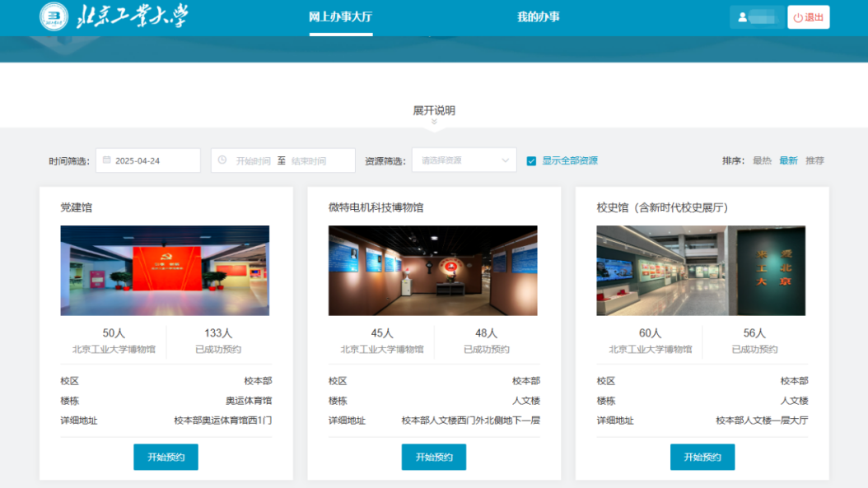Screen dimensions: 868x488
Task: Click the user avatar icon
Action: pos(742,17)
